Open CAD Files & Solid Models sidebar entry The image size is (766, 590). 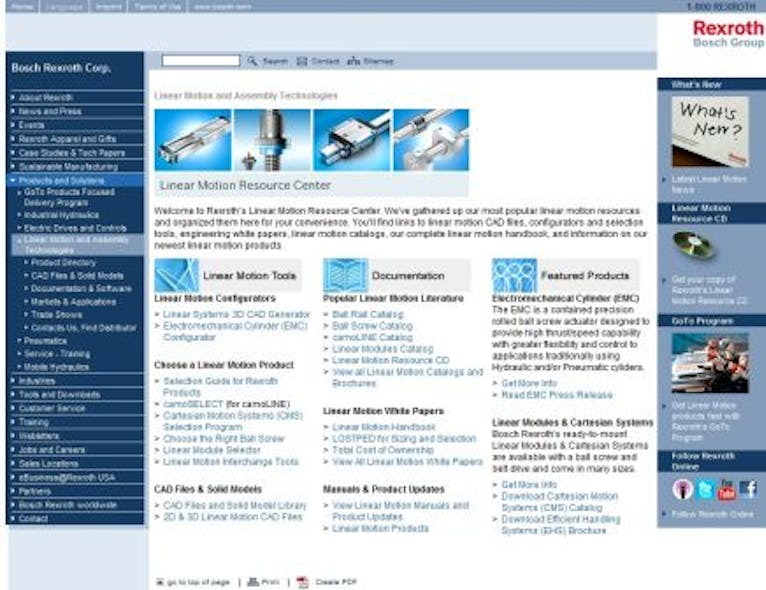77,275
